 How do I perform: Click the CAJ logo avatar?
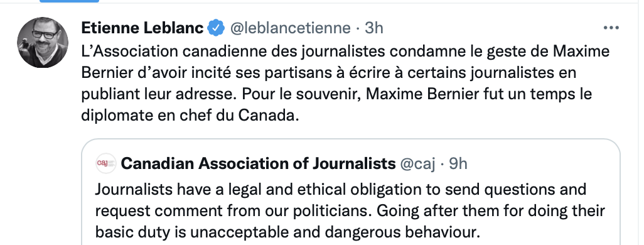[106, 163]
